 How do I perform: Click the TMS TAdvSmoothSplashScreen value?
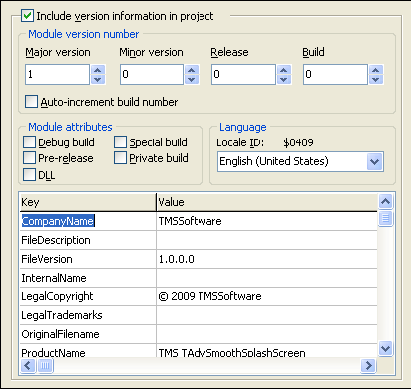267,351
